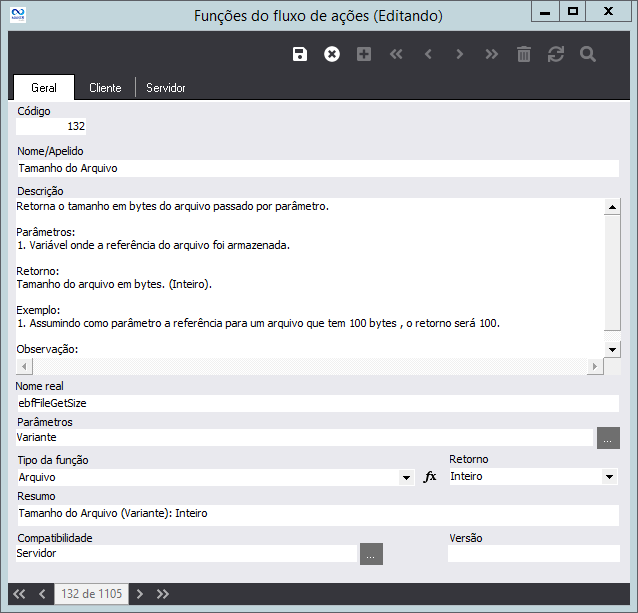This screenshot has height=613, width=638.
Task: Go to first record in top toolbar
Action: click(x=396, y=54)
